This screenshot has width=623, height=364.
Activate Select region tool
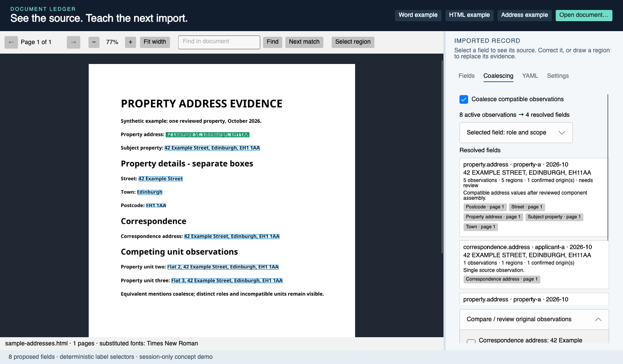353,42
